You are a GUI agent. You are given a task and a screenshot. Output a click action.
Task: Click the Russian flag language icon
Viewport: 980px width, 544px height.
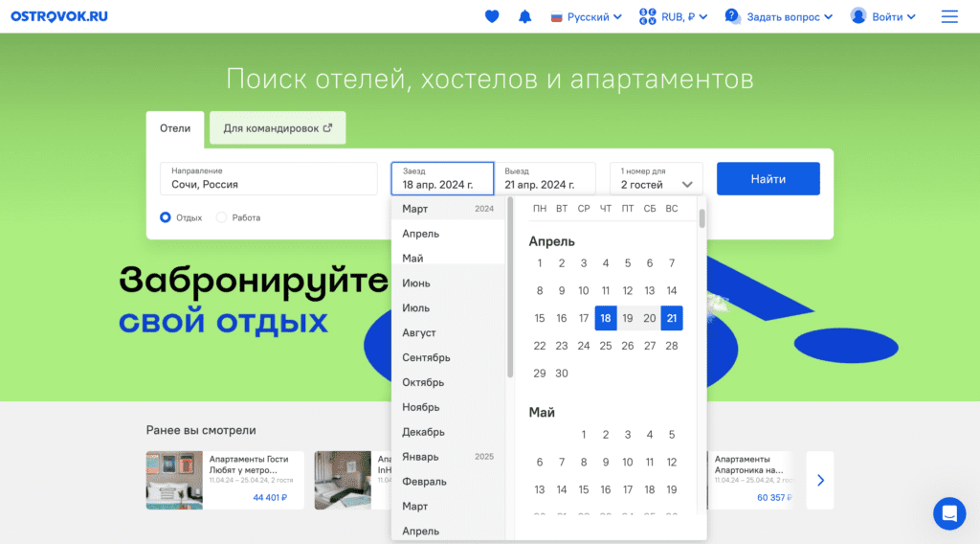(x=556, y=17)
